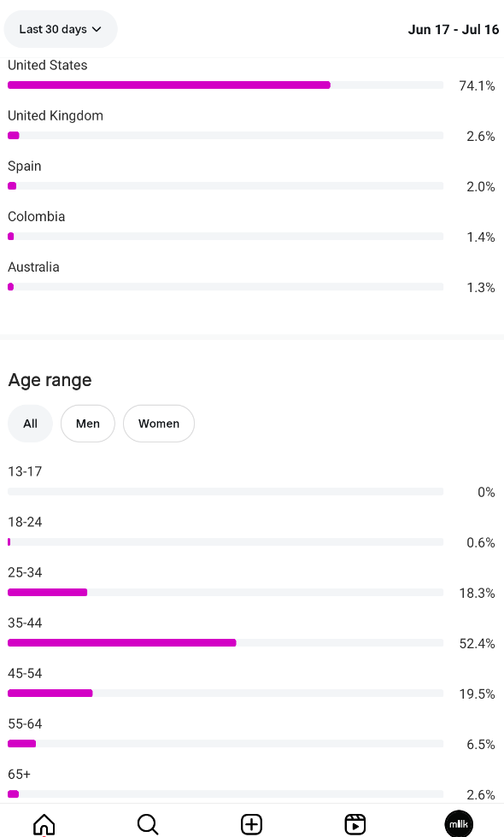Open the Search magnifier icon
Image resolution: width=504 pixels, height=837 pixels.
coord(148,823)
